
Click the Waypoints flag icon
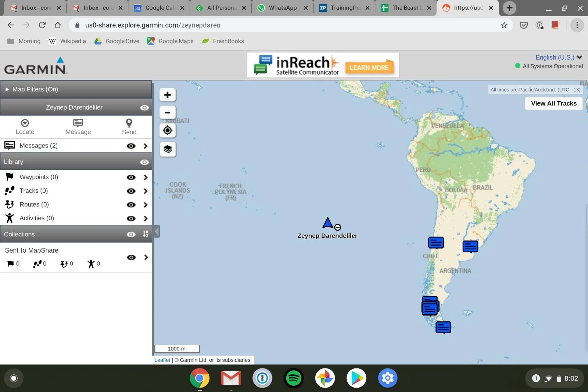tap(10, 177)
